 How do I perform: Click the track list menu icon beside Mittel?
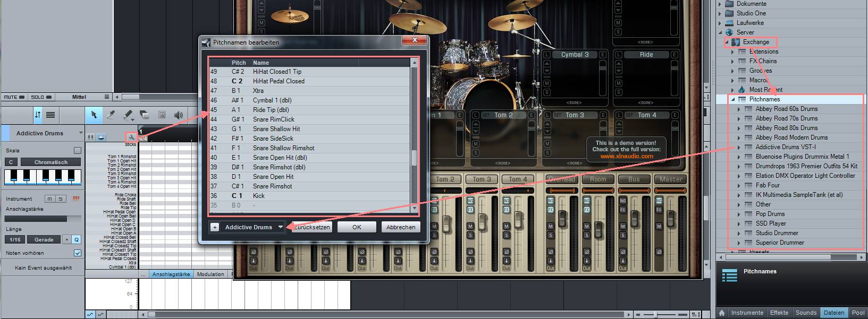pos(107,97)
